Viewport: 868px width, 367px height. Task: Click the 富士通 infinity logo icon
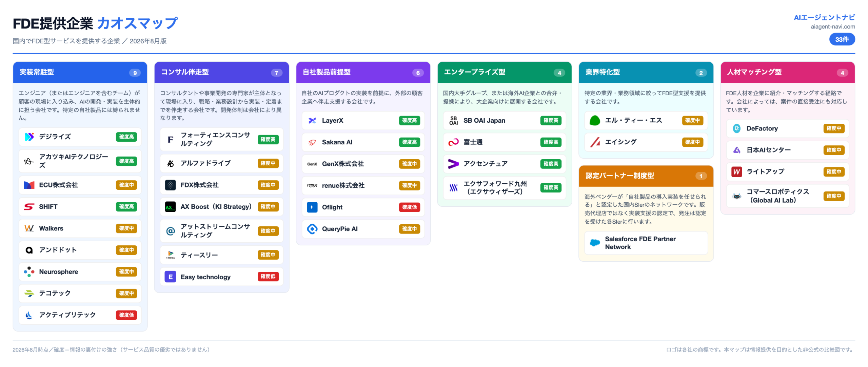pyautogui.click(x=454, y=142)
